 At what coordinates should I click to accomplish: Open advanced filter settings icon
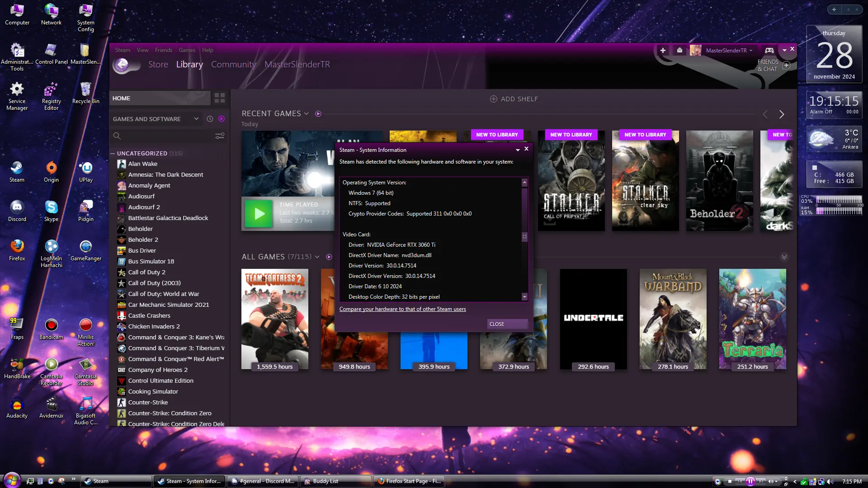click(220, 136)
